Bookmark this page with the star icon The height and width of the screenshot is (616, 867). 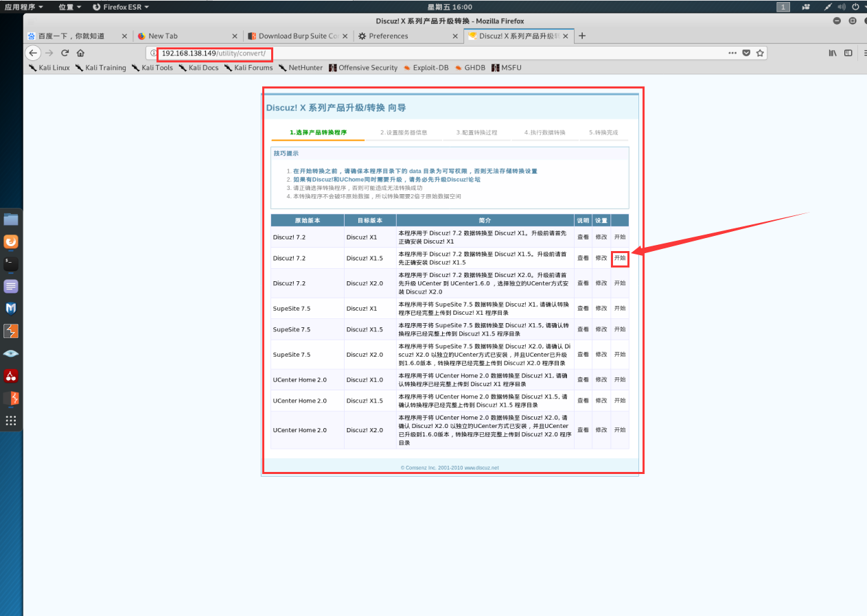click(x=760, y=53)
